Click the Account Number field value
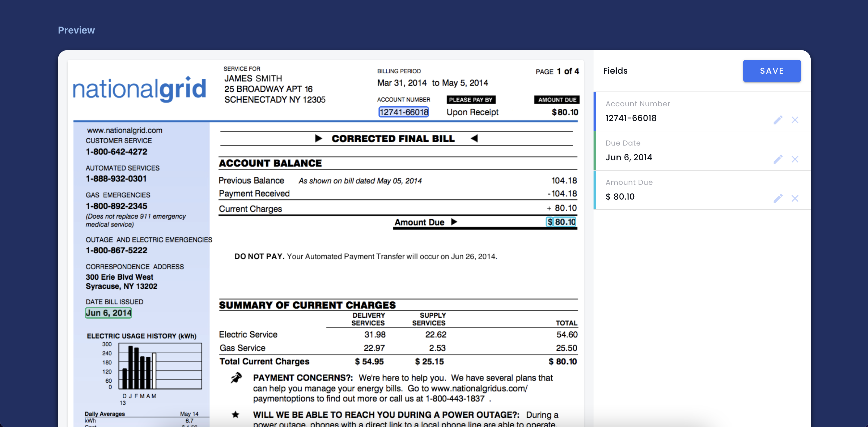This screenshot has height=427, width=868. pos(631,118)
